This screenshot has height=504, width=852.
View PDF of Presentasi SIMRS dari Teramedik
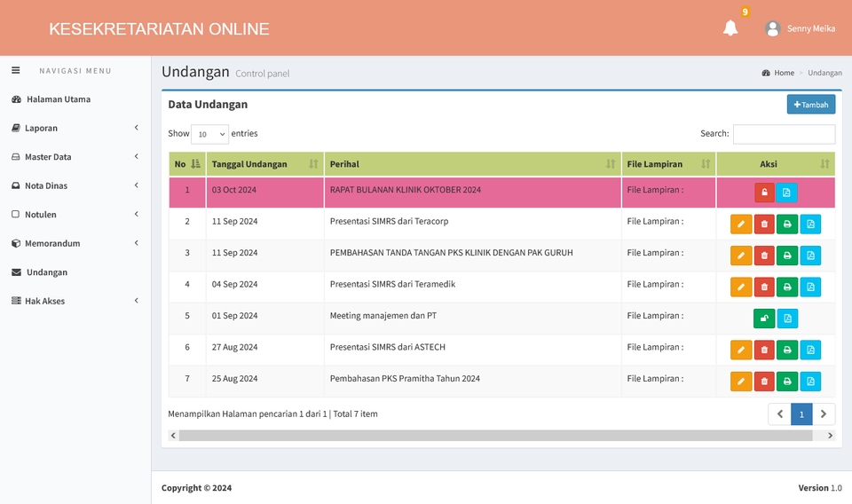tap(810, 287)
